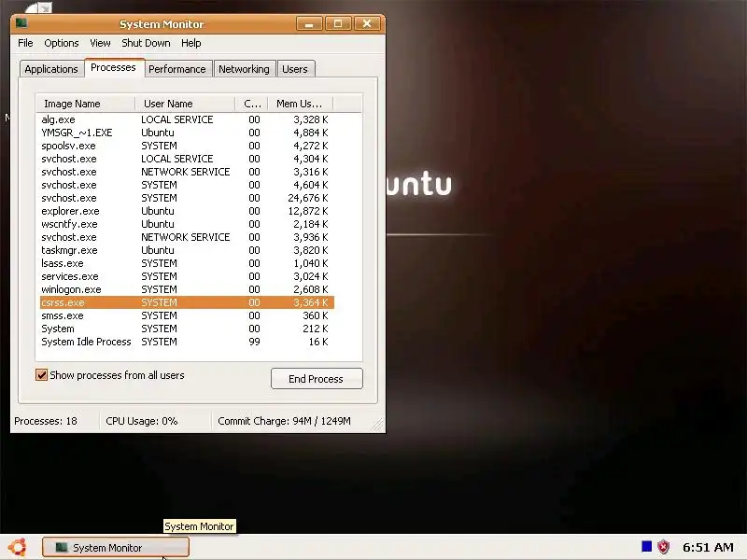Select svchost.exe using 4,304 K memory
This screenshot has height=560, width=747.
click(x=187, y=159)
